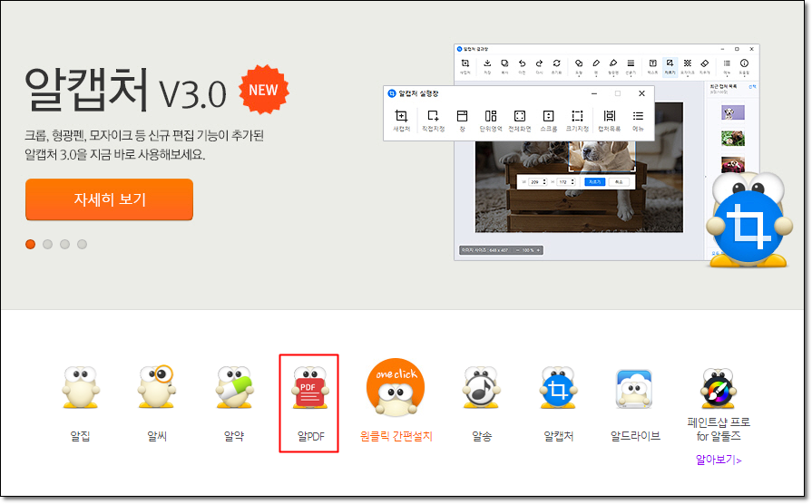This screenshot has height=504, width=812.
Task: Click the shapes tool in 결과창 toolbar
Action: (579, 63)
